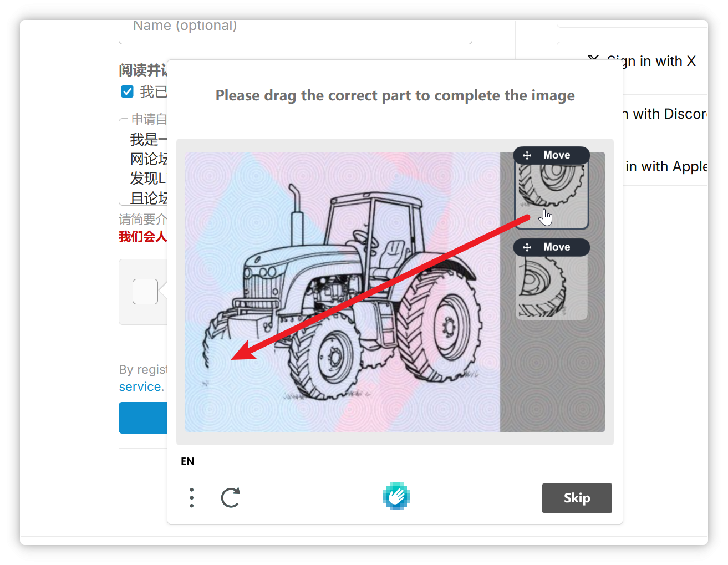Toggle the agreement checkbox under 阅读并
Screen dimensions: 728x565
tap(127, 91)
